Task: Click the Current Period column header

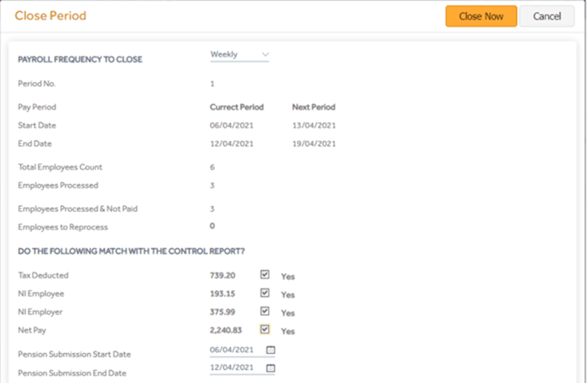Action: tap(237, 108)
